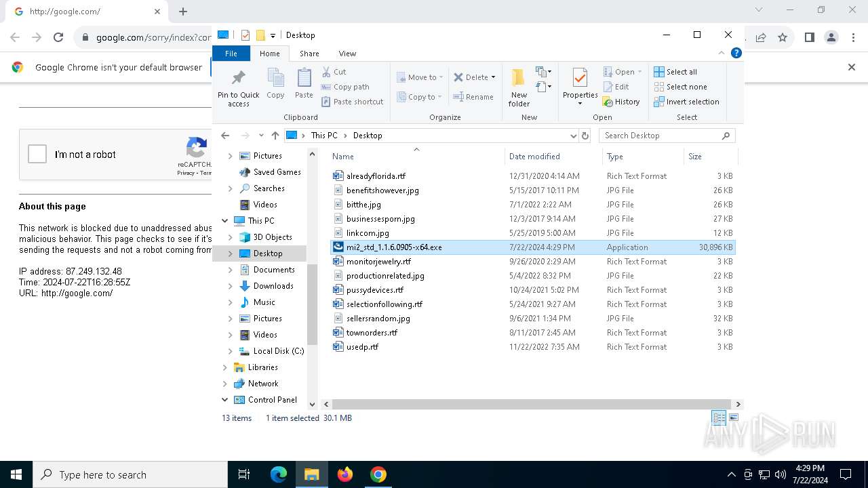
Task: Open Delete dropdown arrow
Action: pos(493,77)
